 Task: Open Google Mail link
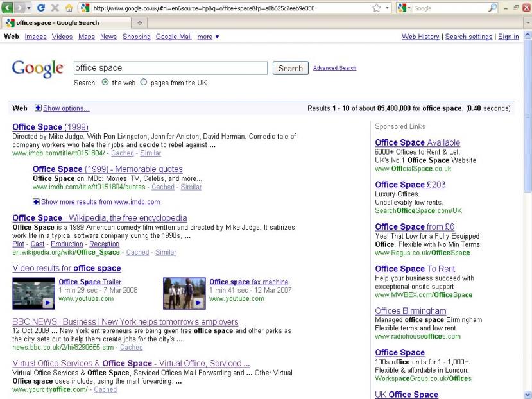click(174, 37)
